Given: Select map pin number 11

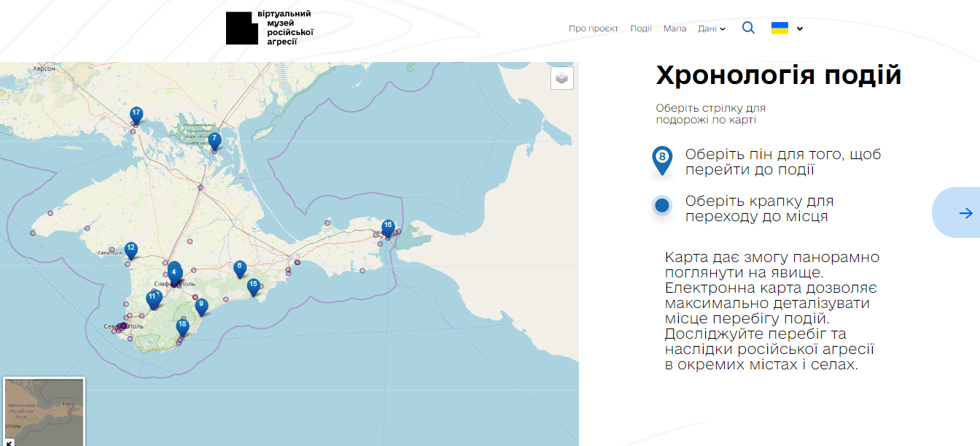Looking at the screenshot, I should (152, 299).
